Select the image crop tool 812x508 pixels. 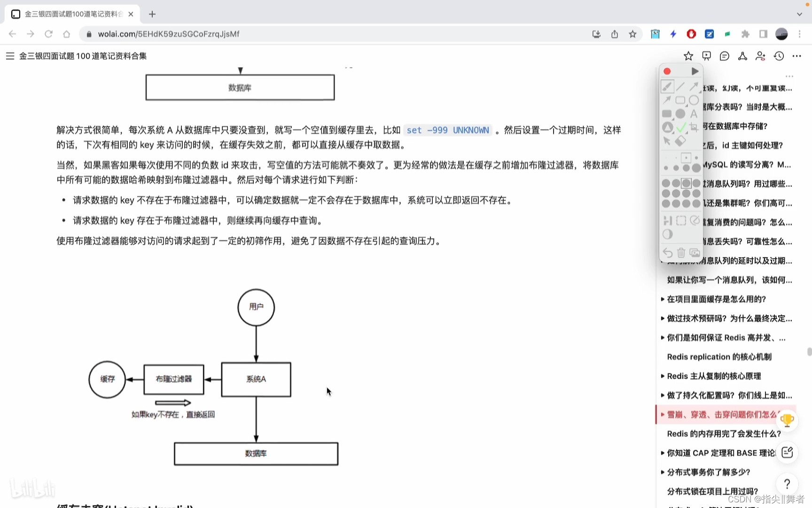(x=694, y=127)
